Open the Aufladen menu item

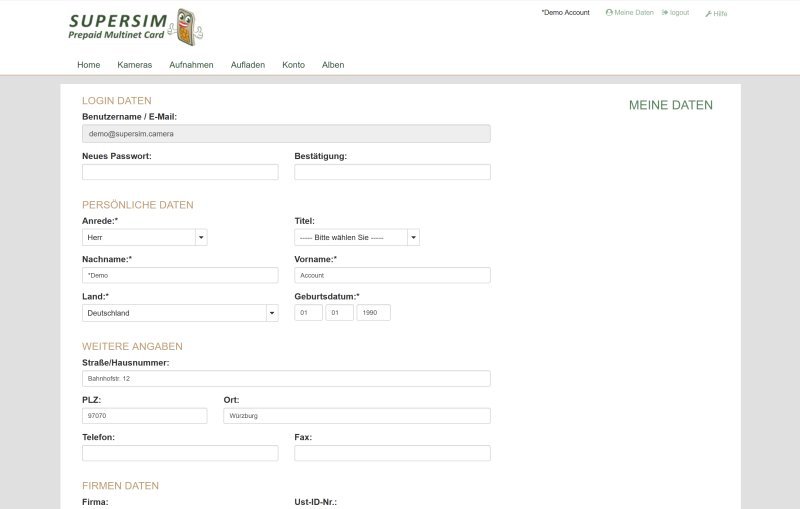coord(248,65)
